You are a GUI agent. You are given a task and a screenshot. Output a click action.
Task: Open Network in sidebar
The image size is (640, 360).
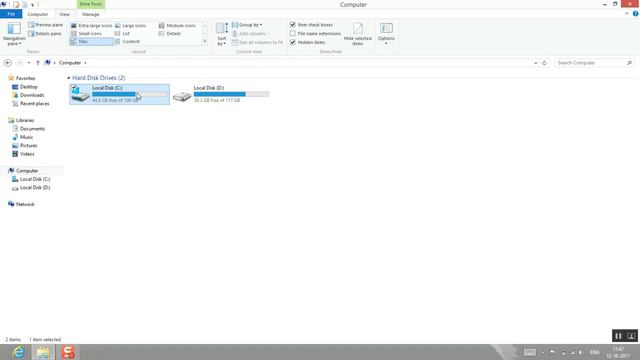[24, 204]
